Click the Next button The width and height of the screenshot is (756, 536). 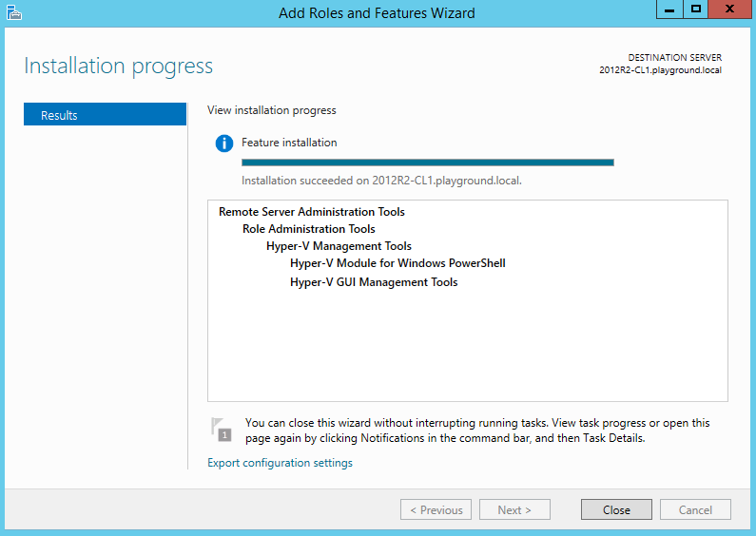tap(514, 509)
